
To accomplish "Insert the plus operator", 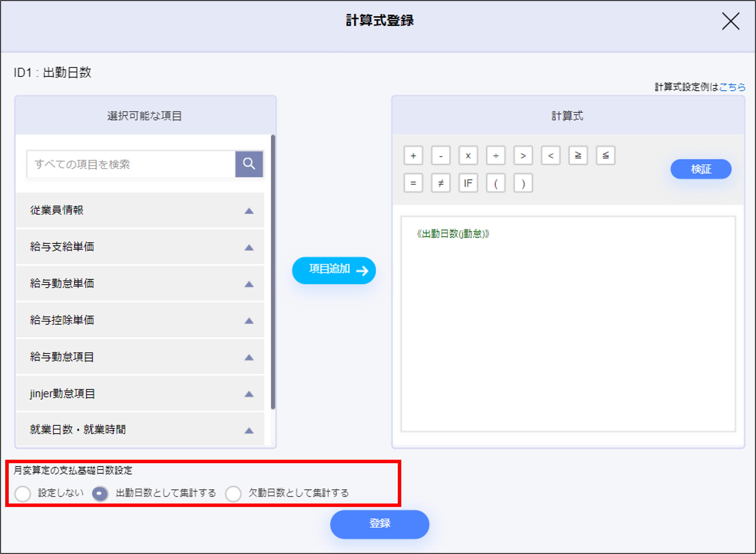I will [413, 156].
